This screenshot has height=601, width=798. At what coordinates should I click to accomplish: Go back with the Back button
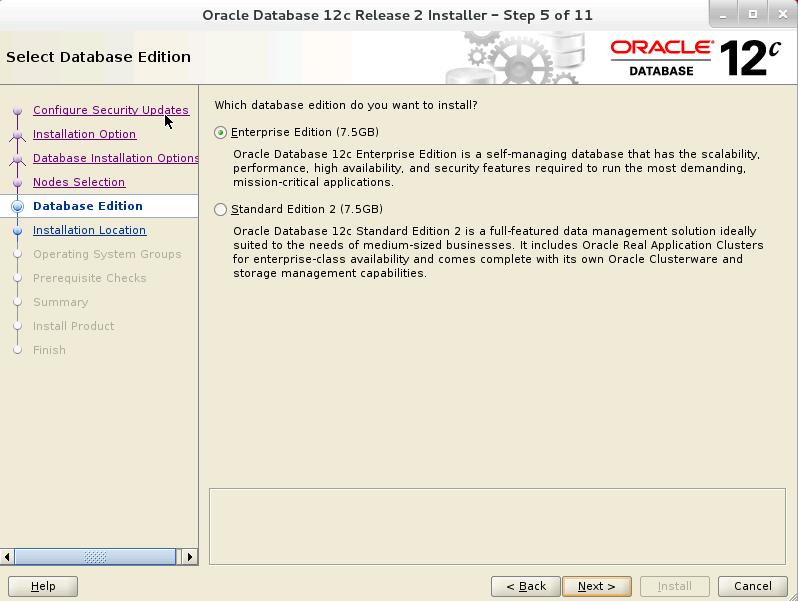click(526, 586)
